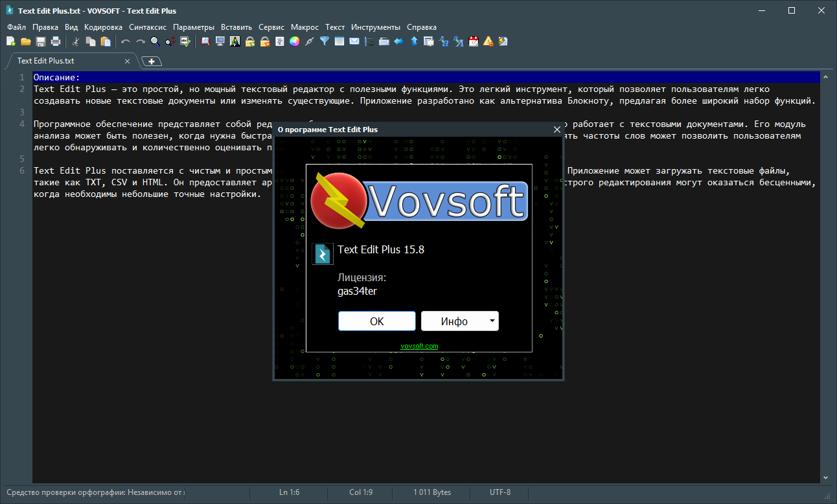Click the book with magnifier icon
837x504 pixels.
point(205,41)
